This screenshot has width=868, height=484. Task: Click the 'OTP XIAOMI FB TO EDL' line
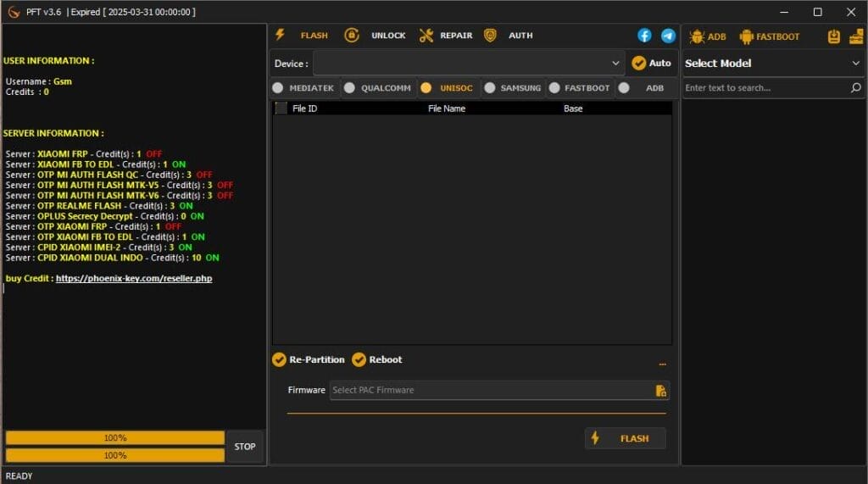click(105, 237)
